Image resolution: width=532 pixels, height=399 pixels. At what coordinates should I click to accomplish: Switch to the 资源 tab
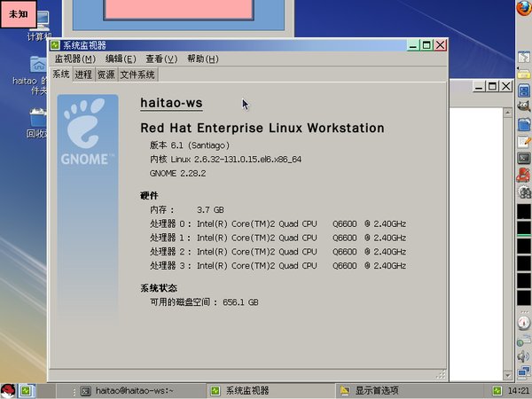click(x=106, y=74)
